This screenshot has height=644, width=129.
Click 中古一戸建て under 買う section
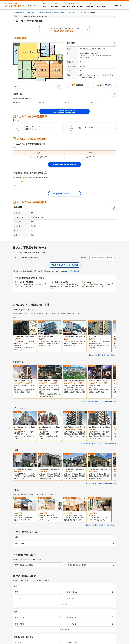tap(90, 624)
